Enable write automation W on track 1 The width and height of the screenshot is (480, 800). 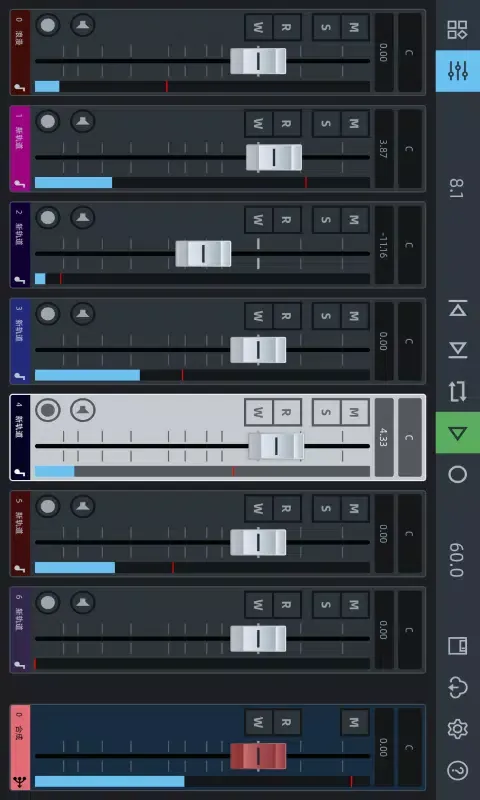tap(259, 123)
